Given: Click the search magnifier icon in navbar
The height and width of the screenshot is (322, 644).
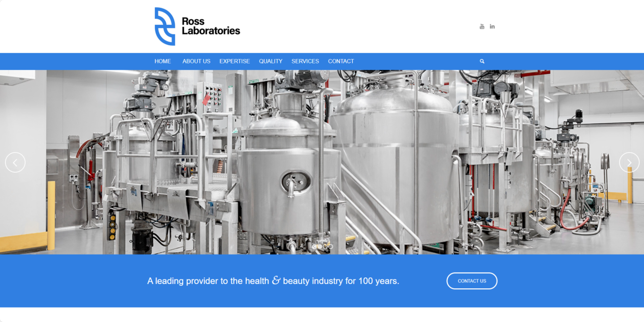Looking at the screenshot, I should [x=482, y=61].
